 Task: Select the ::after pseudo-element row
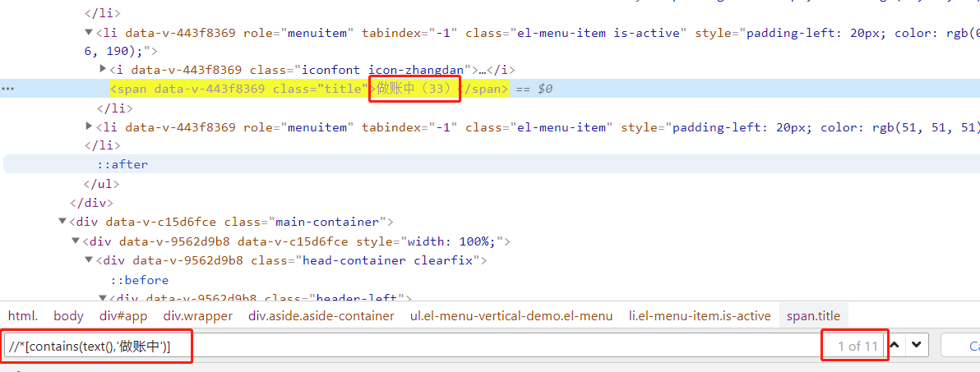click(490, 165)
